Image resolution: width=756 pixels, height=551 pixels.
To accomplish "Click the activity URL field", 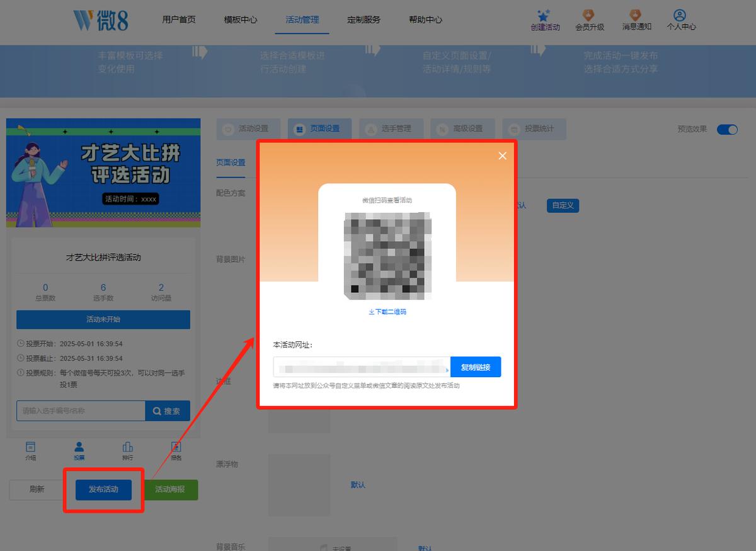I will tap(362, 367).
